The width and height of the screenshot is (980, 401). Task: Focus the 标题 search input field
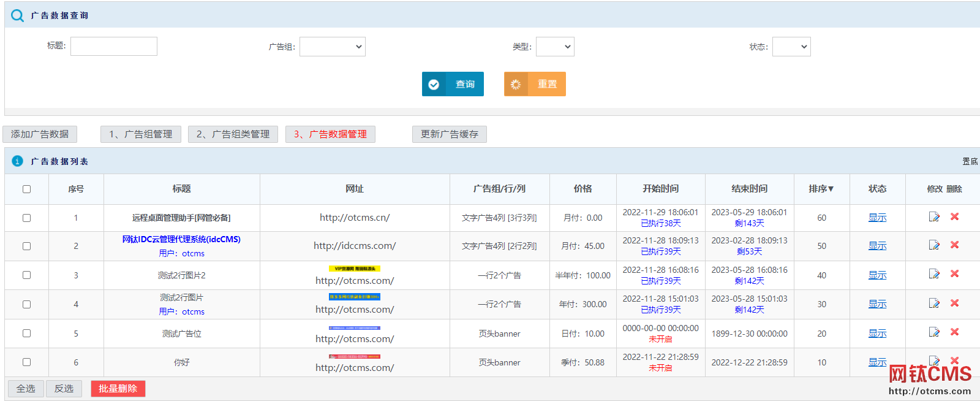click(x=114, y=46)
